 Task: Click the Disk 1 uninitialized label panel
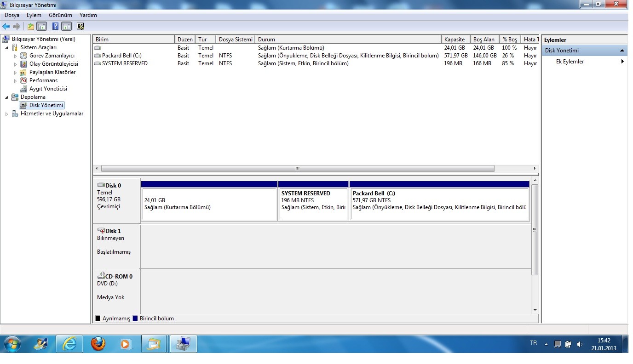click(x=117, y=246)
